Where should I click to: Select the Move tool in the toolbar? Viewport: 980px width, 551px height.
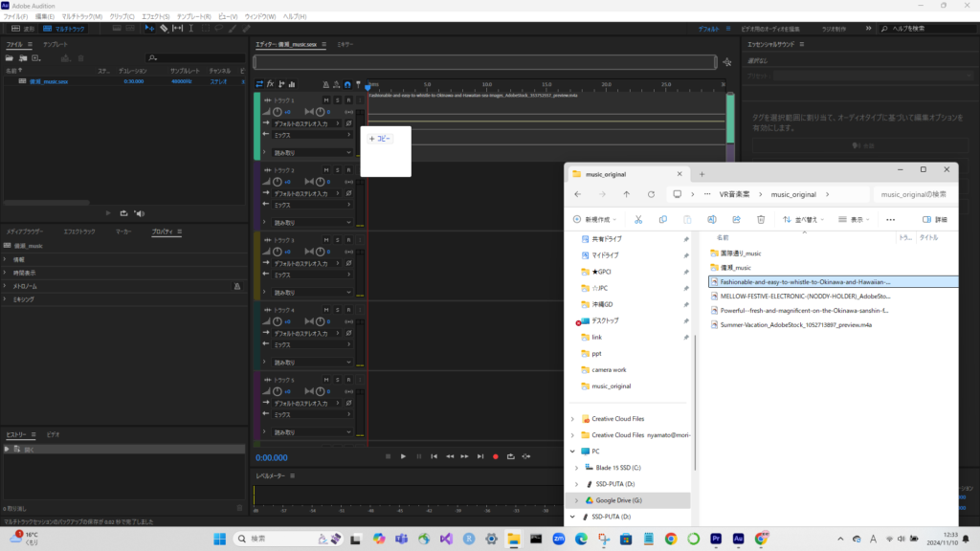tap(150, 29)
